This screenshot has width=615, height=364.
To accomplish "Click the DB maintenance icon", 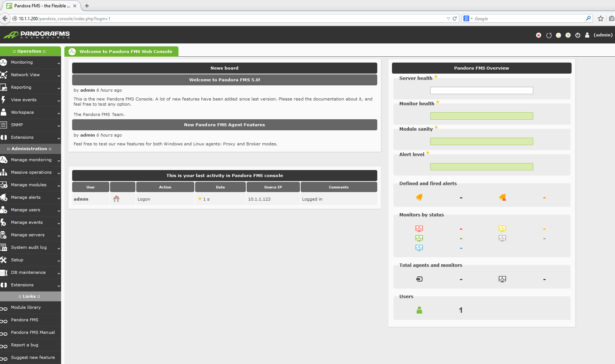I will click(4, 272).
